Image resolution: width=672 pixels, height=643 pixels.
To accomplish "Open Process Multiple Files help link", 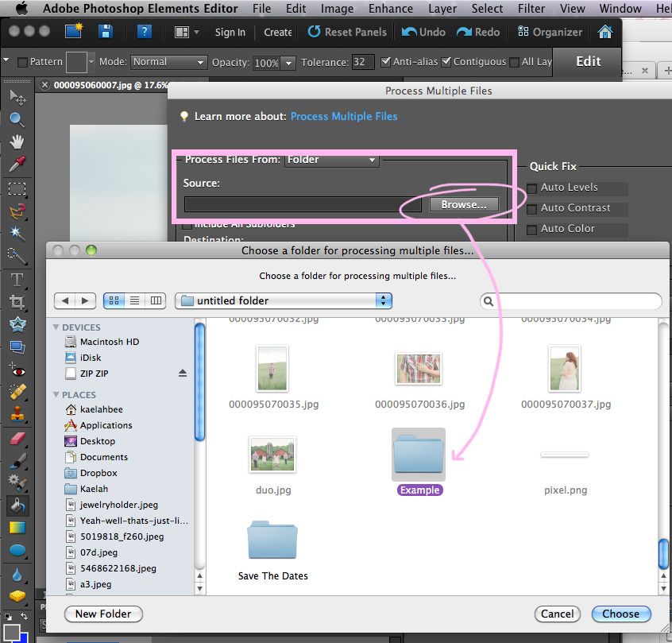I will coord(344,116).
